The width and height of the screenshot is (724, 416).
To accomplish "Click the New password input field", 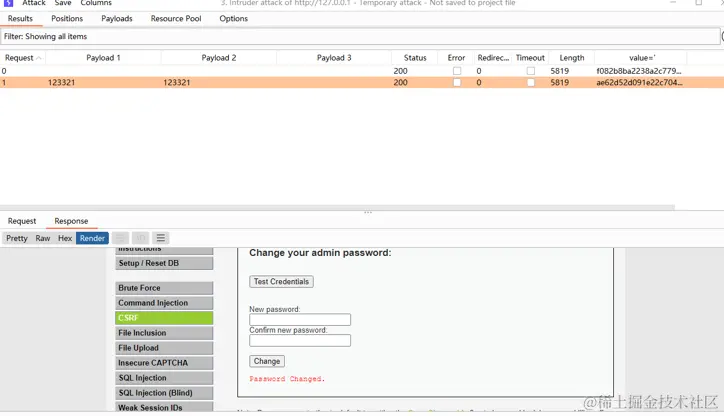I will pos(300,320).
